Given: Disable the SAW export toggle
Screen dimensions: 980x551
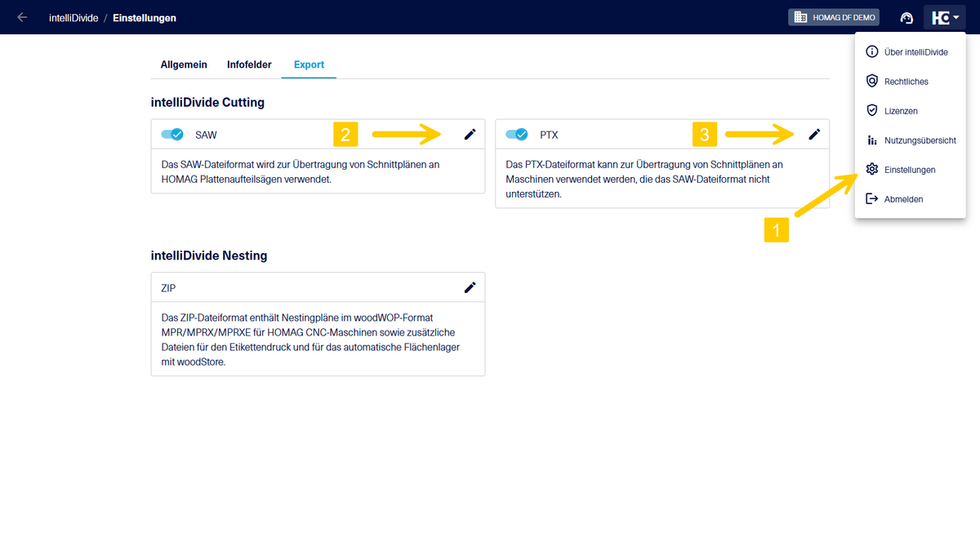Looking at the screenshot, I should 172,135.
